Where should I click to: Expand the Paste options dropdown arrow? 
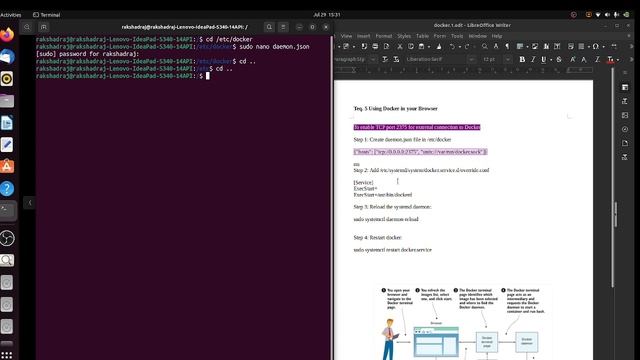(429, 47)
